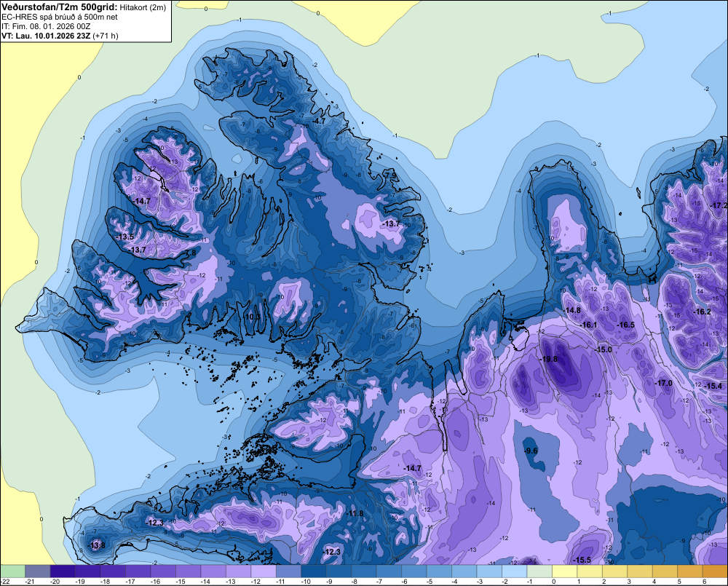Click the '-16.5' temperature value on map
This screenshot has height=586, width=728.
point(625,325)
